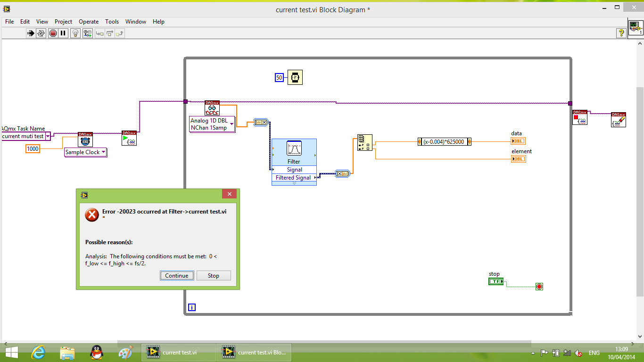Select the loop condition stop terminal
This screenshot has width=644, height=362.
[539, 287]
